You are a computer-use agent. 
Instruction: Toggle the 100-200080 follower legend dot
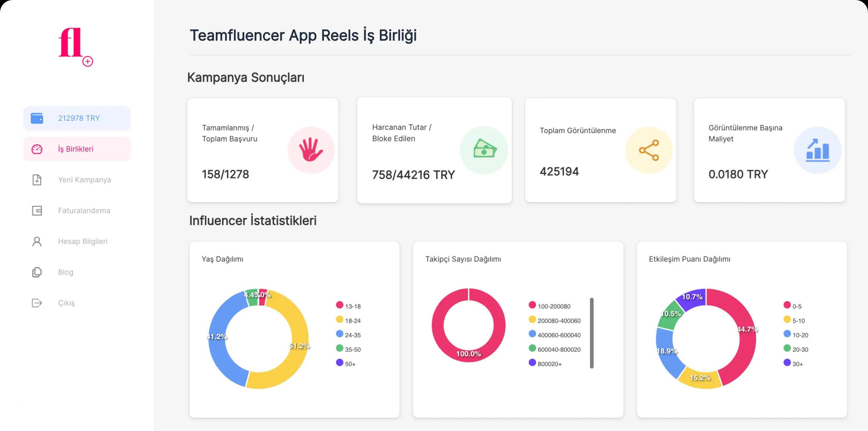pyautogui.click(x=532, y=305)
